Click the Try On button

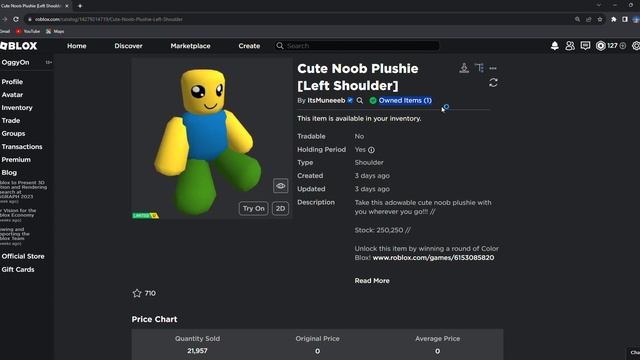coord(253,209)
